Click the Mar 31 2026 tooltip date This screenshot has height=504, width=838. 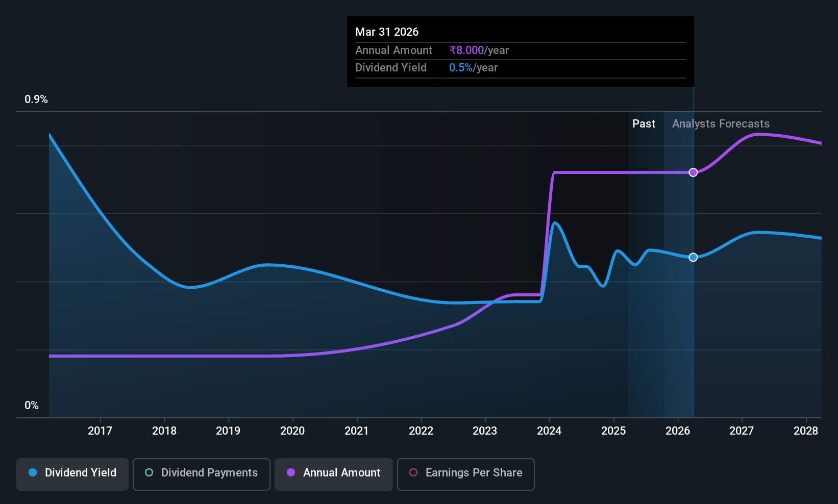pyautogui.click(x=387, y=32)
